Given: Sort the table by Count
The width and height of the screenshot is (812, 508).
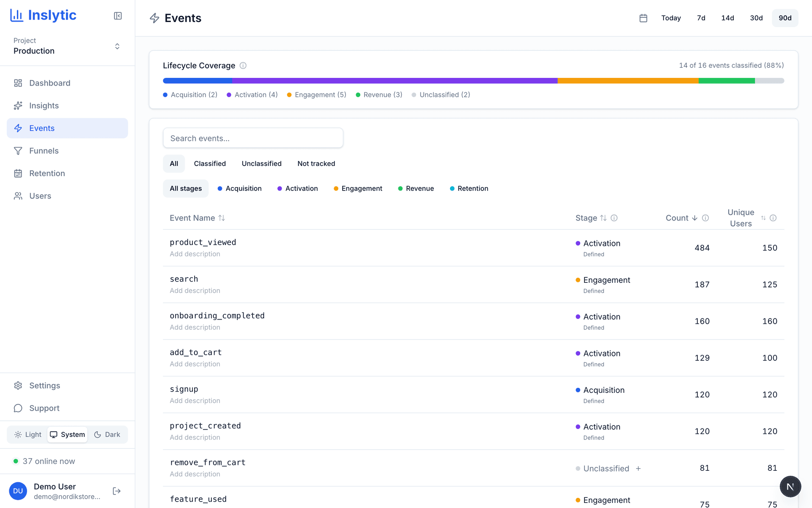Looking at the screenshot, I should [678, 218].
